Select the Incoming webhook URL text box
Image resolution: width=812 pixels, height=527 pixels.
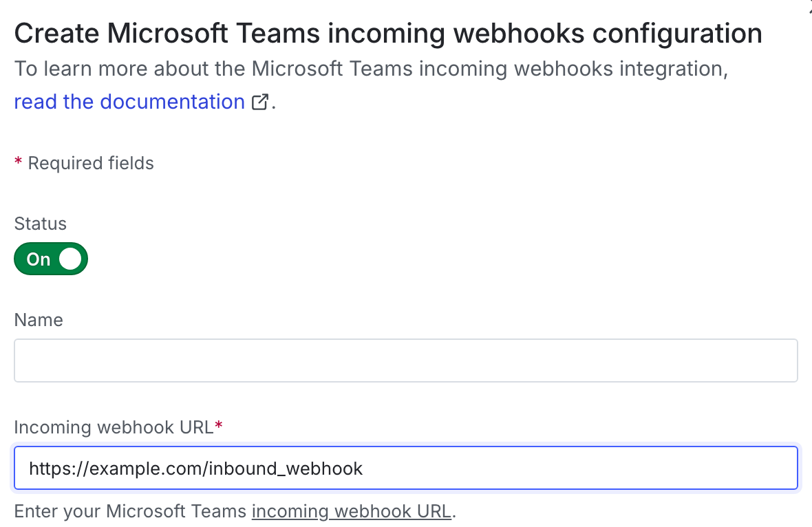click(405, 468)
